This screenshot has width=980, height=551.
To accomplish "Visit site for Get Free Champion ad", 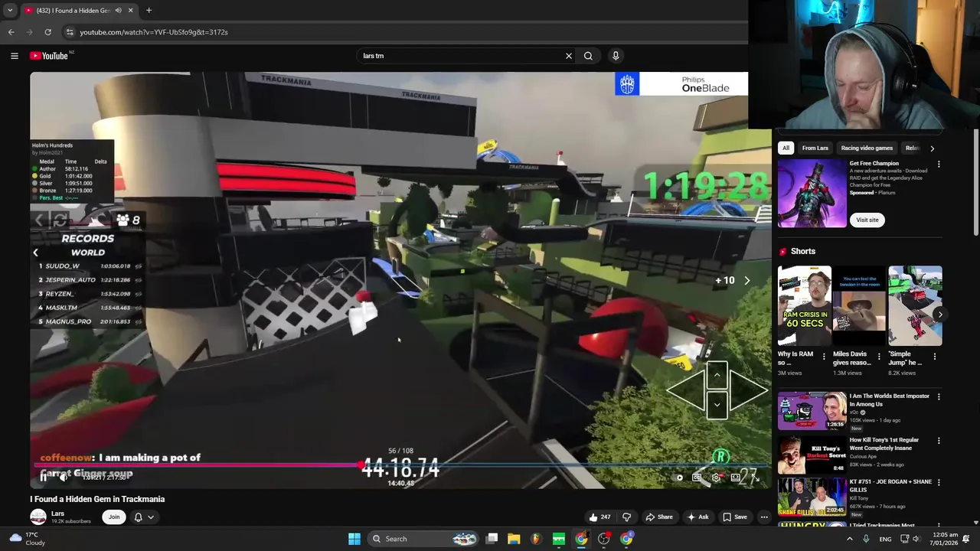I will point(867,220).
